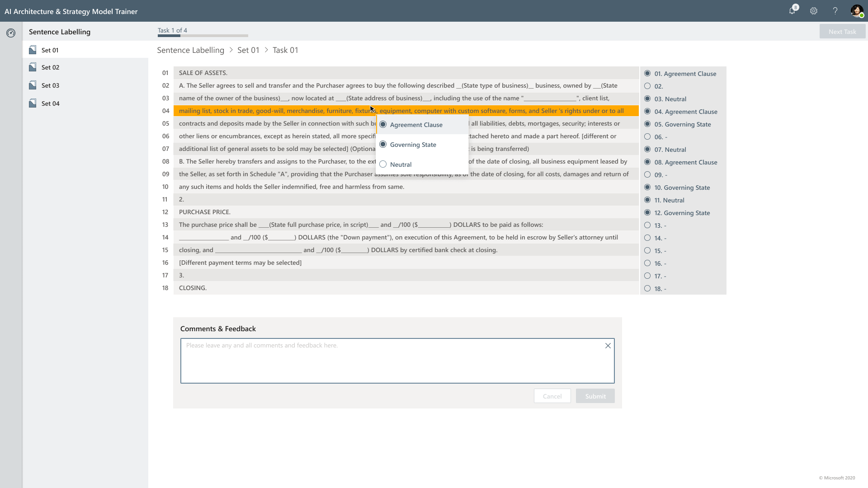
Task: Click the Set 03 document icon
Action: 33,85
